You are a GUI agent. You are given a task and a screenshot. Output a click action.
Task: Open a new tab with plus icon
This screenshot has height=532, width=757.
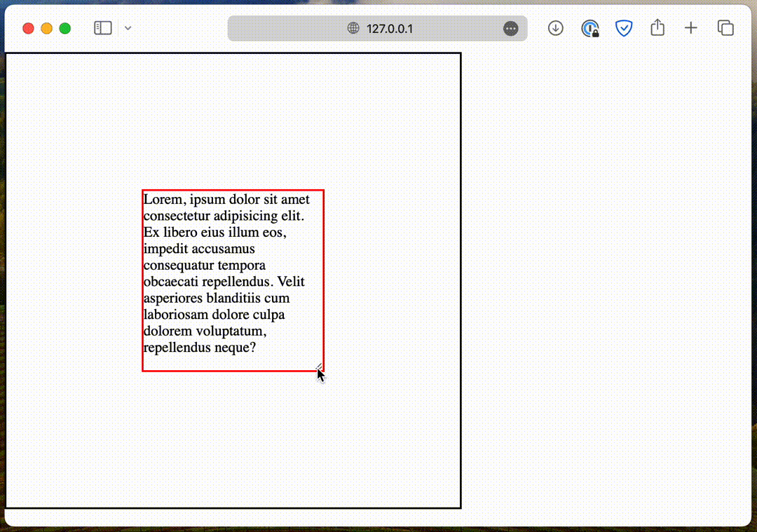tap(691, 28)
